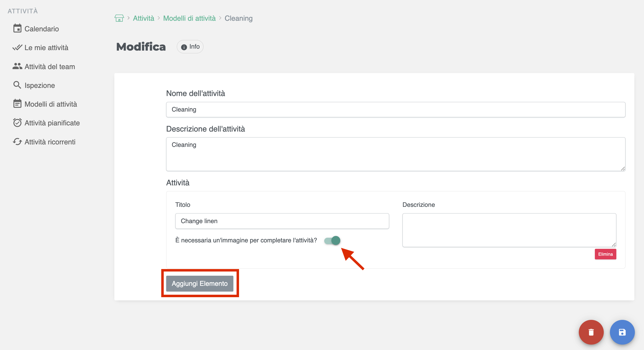The width and height of the screenshot is (644, 350).
Task: Click the red Elimina button
Action: [x=605, y=254]
